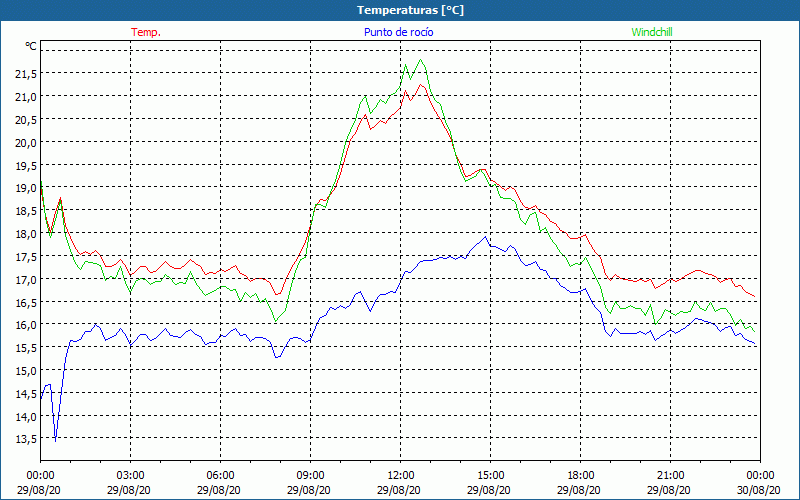Click the 18,0 y-axis value

pos(26,234)
